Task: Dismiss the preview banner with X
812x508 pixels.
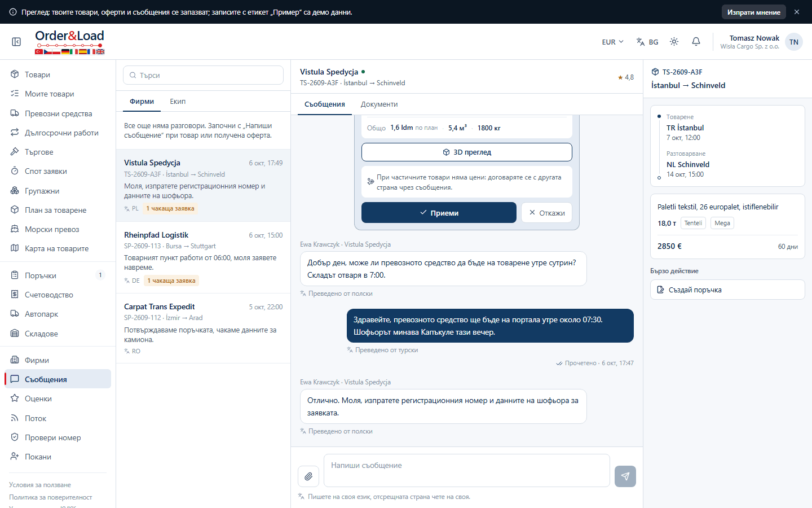Action: pos(797,12)
